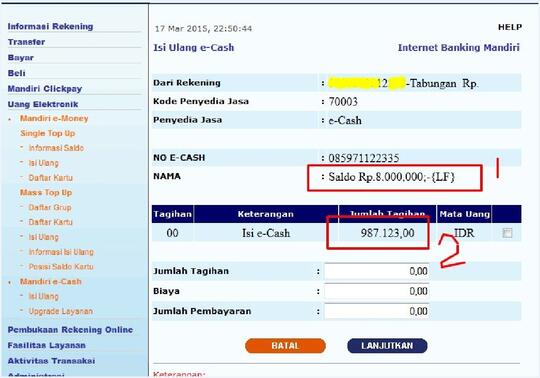This screenshot has height=378, width=540.
Task: Click the provider code 70003
Action: click(343, 102)
